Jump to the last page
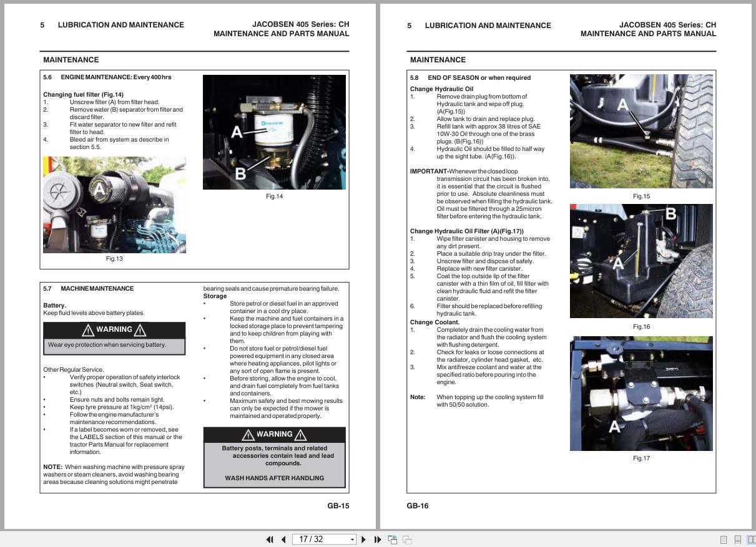 pyautogui.click(x=378, y=540)
